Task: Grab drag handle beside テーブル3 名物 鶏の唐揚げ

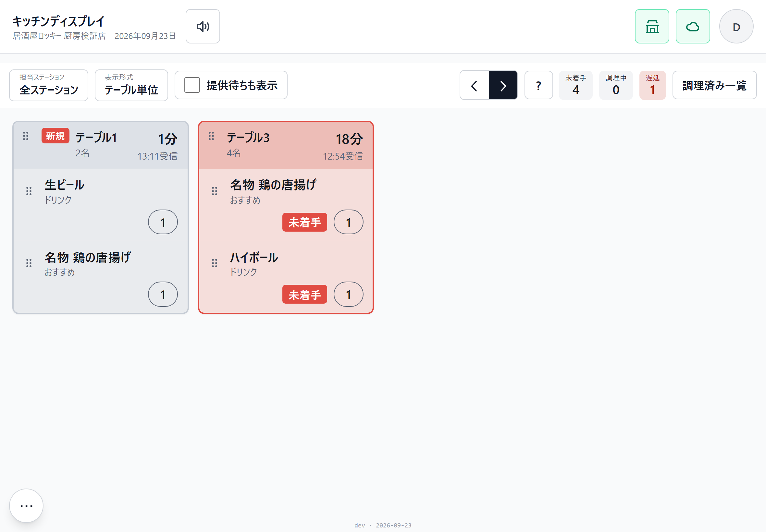Action: click(x=215, y=191)
